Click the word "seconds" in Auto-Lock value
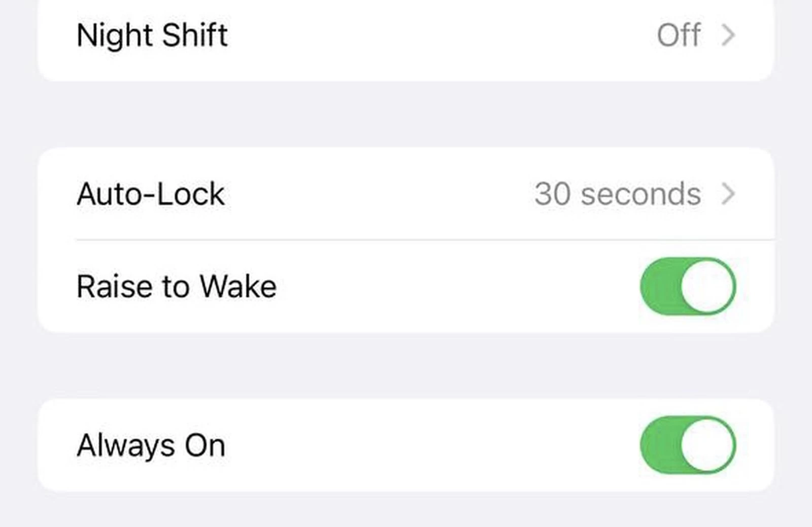The height and width of the screenshot is (527, 812). 640,194
